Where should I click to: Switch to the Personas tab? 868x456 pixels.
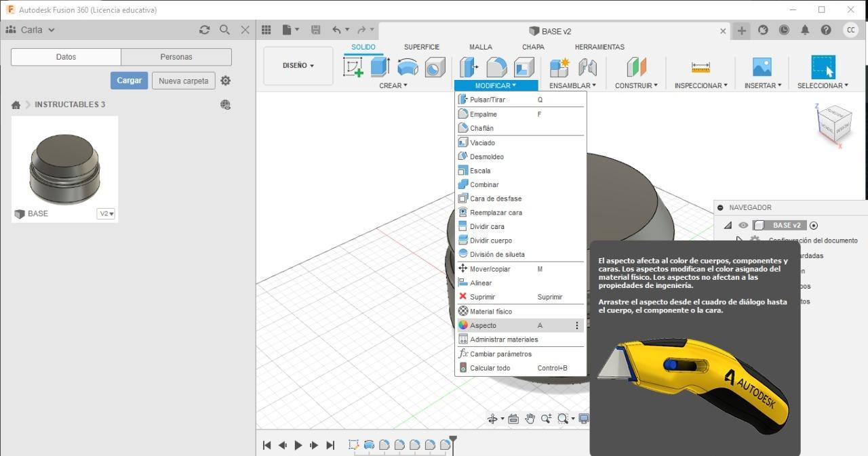(176, 57)
